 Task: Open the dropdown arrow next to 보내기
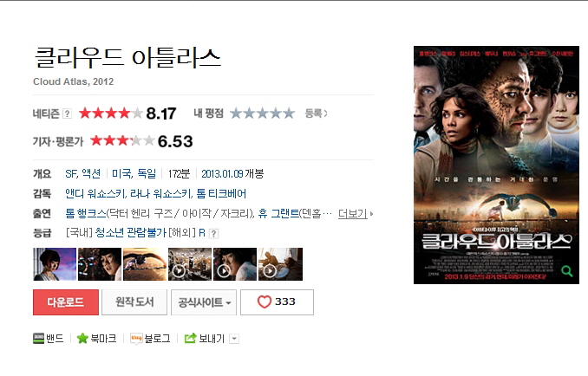tap(234, 339)
